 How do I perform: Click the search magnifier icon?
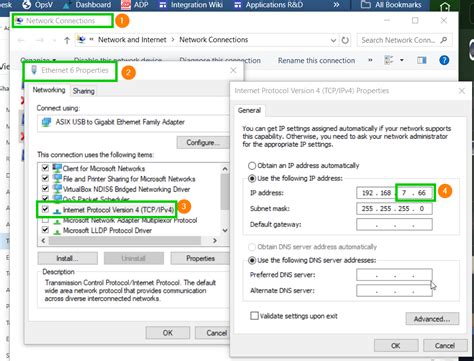coord(444,40)
